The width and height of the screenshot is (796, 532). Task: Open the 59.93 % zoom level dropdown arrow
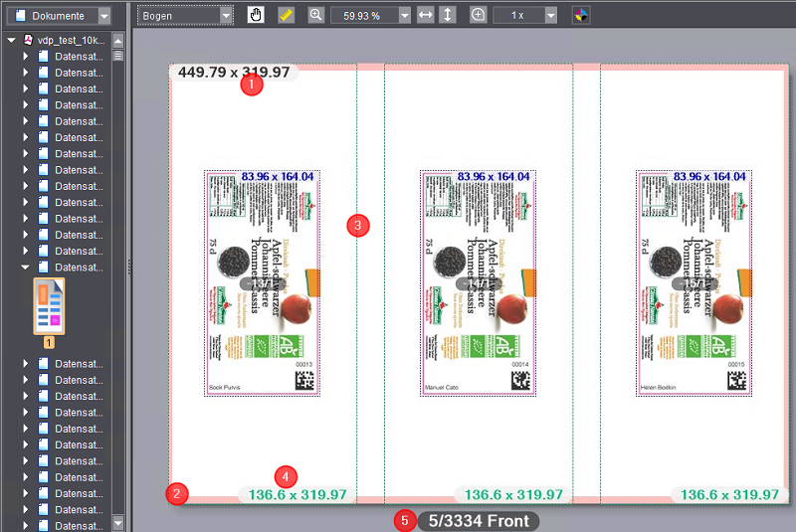coord(405,16)
